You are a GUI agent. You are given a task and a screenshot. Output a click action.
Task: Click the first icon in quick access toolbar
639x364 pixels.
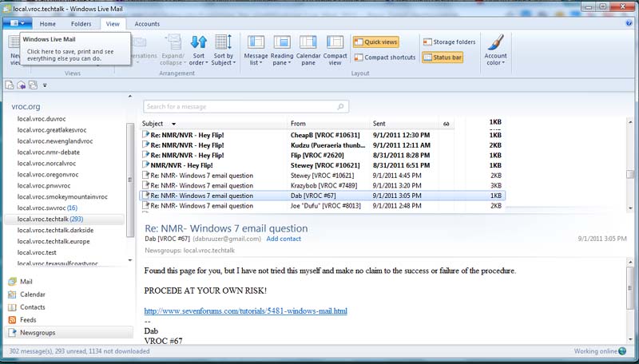pyautogui.click(x=10, y=85)
